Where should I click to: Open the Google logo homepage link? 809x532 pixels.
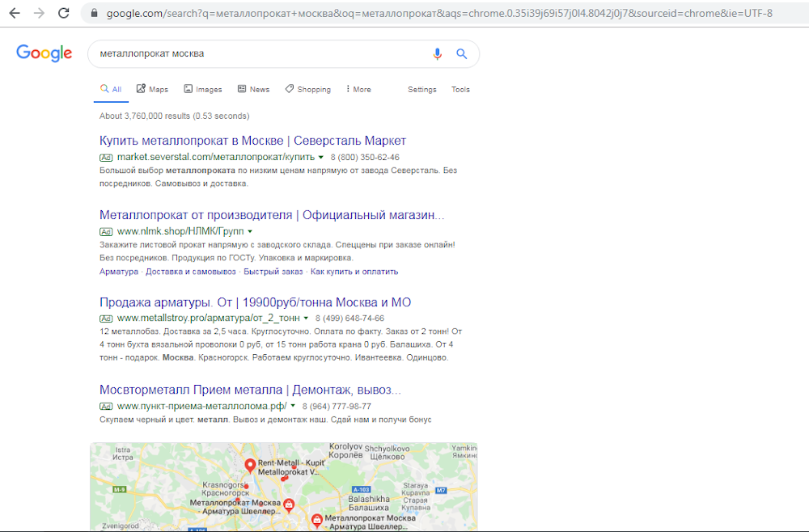(x=44, y=53)
